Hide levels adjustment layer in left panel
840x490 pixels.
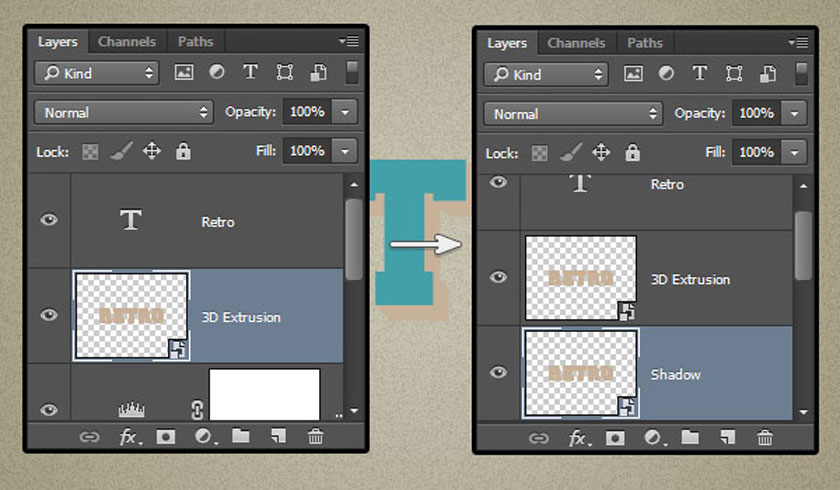[x=49, y=410]
